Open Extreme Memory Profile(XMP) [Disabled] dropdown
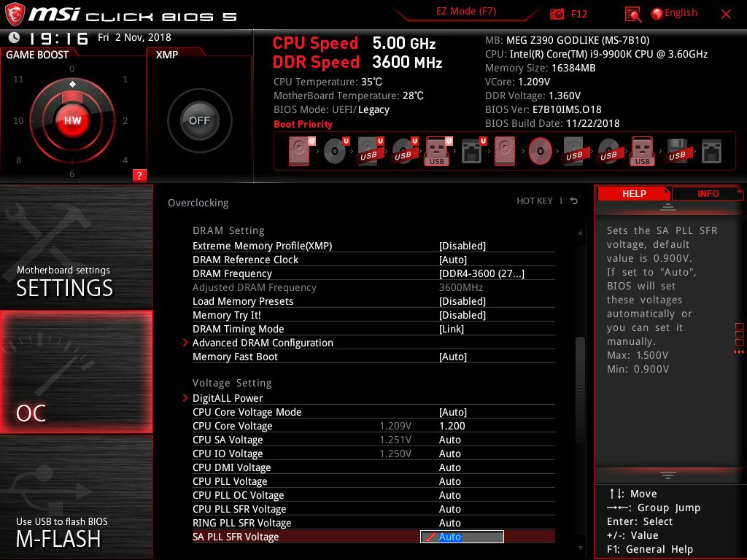This screenshot has height=560, width=747. pyautogui.click(x=462, y=246)
